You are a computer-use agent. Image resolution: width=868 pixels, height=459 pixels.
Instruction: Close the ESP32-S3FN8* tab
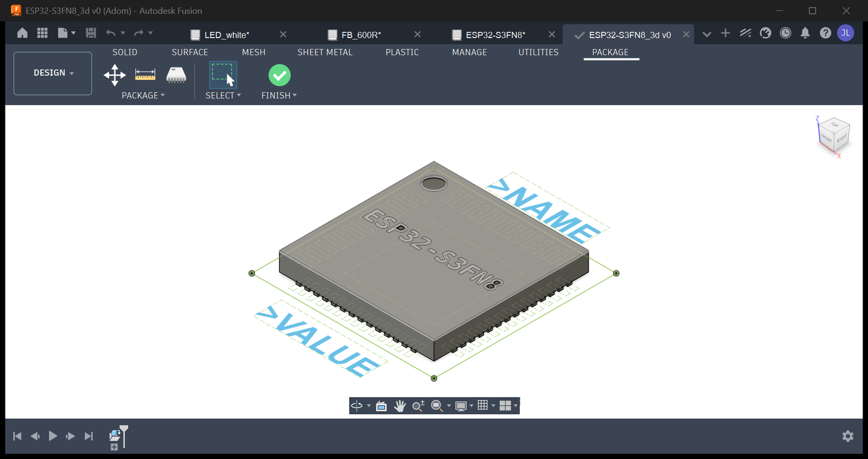(552, 34)
